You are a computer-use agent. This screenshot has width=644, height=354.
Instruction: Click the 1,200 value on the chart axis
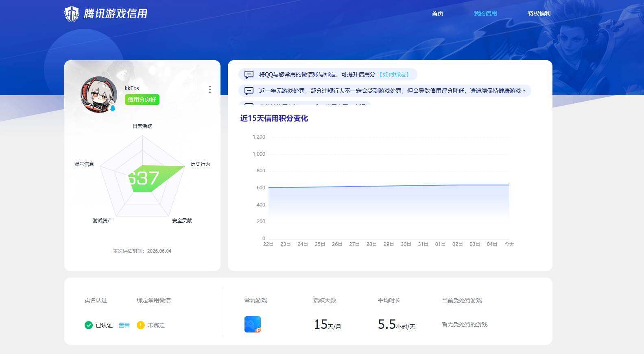(259, 137)
